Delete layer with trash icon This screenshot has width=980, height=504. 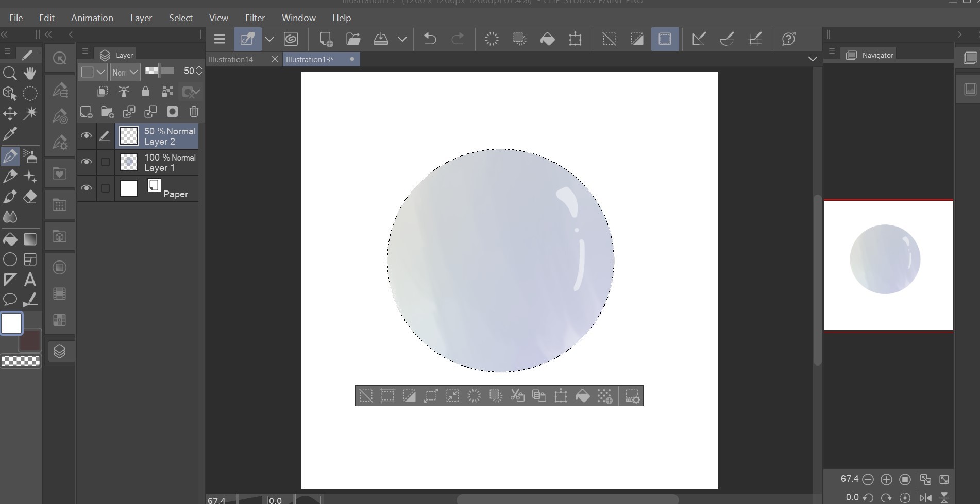[x=194, y=112]
